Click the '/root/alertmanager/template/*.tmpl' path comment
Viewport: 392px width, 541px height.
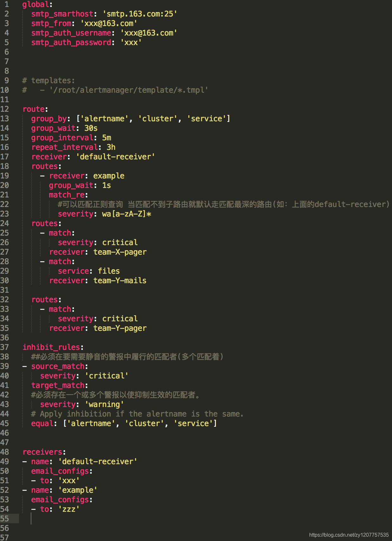coord(129,90)
